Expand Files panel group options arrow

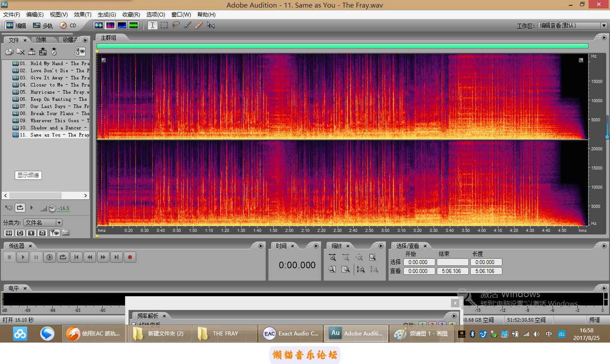[85, 40]
